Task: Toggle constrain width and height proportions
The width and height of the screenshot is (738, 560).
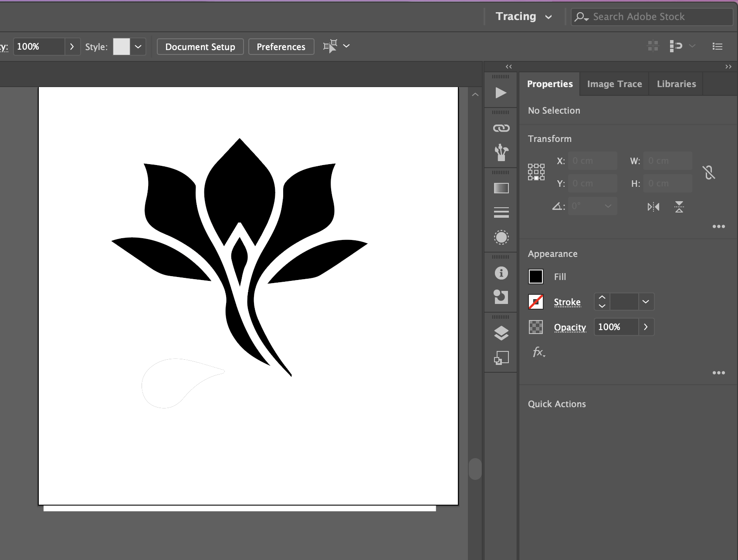Action: 709,172
